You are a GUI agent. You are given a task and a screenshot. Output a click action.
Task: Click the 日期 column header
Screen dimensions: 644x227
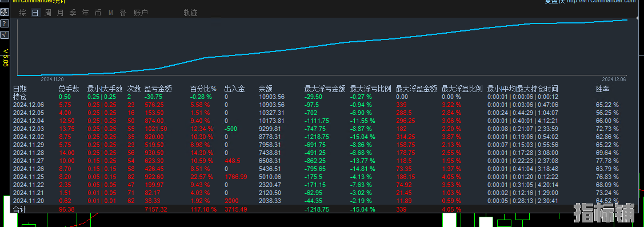tap(19, 89)
